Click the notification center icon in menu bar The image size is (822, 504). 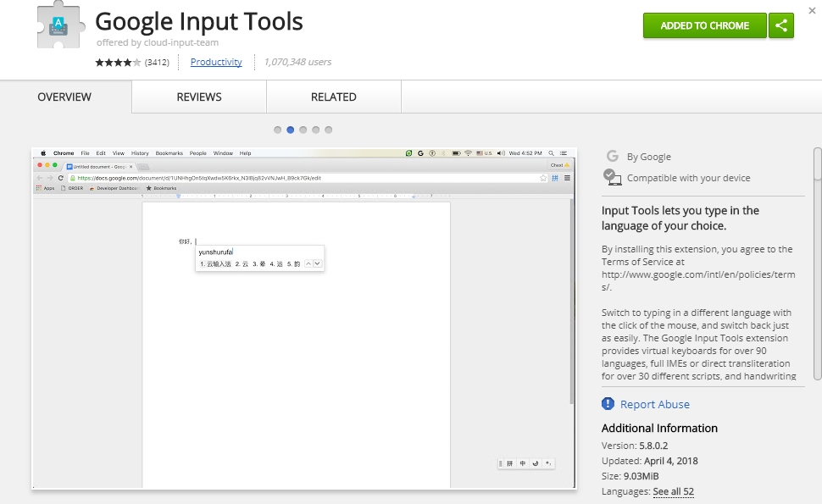[x=564, y=153]
